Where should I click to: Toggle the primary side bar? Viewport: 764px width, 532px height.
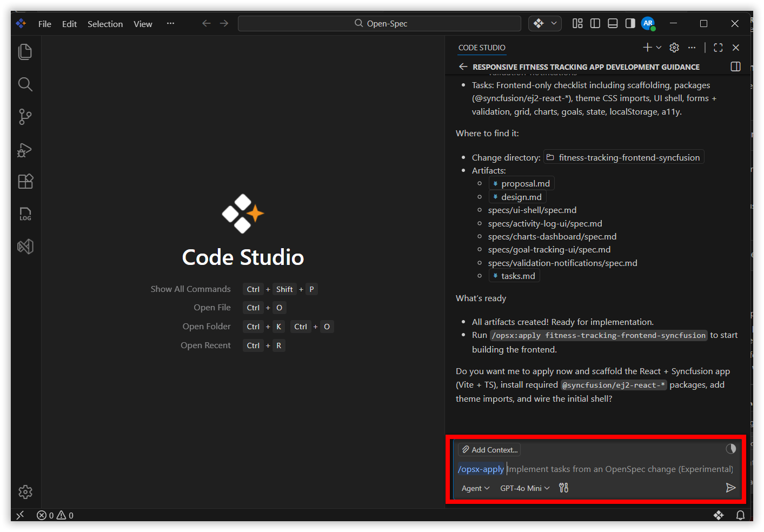pyautogui.click(x=595, y=23)
